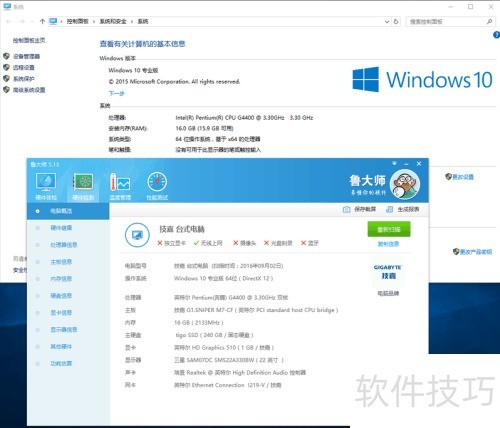Click the 蓝牙 status indicator

pos(310,243)
